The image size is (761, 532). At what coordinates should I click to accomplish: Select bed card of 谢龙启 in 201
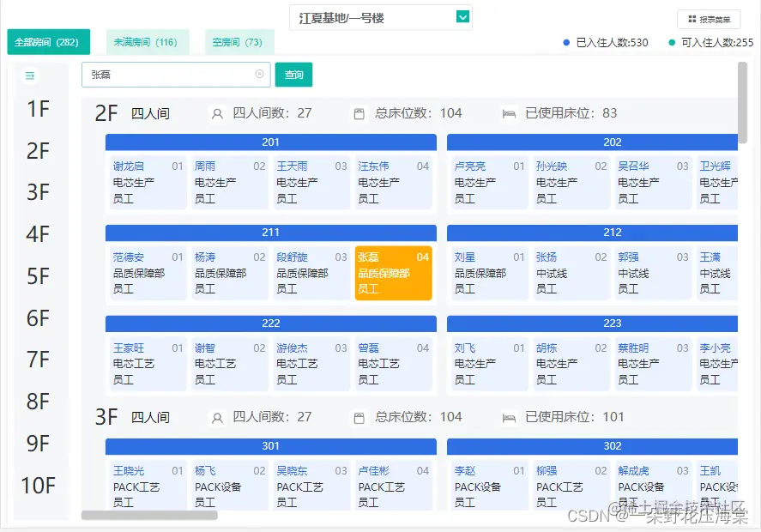click(148, 182)
